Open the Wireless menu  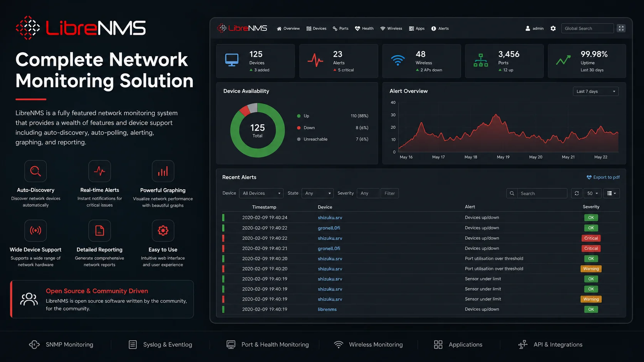coord(391,28)
